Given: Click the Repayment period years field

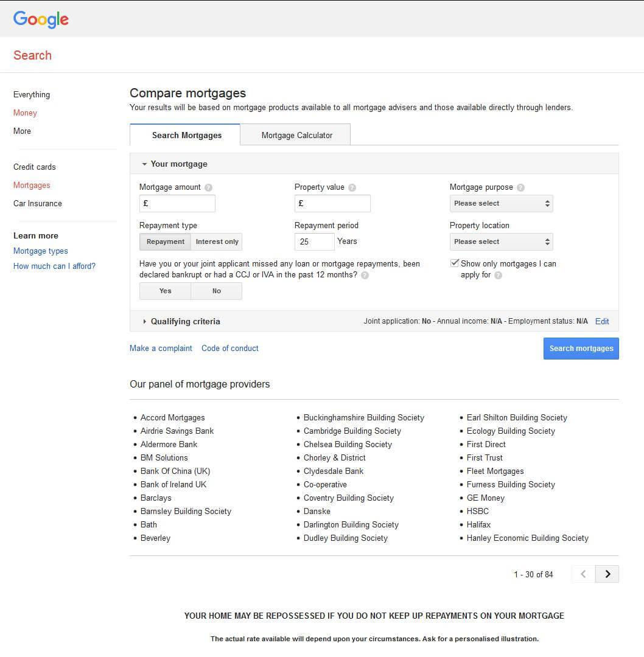Looking at the screenshot, I should [x=315, y=242].
